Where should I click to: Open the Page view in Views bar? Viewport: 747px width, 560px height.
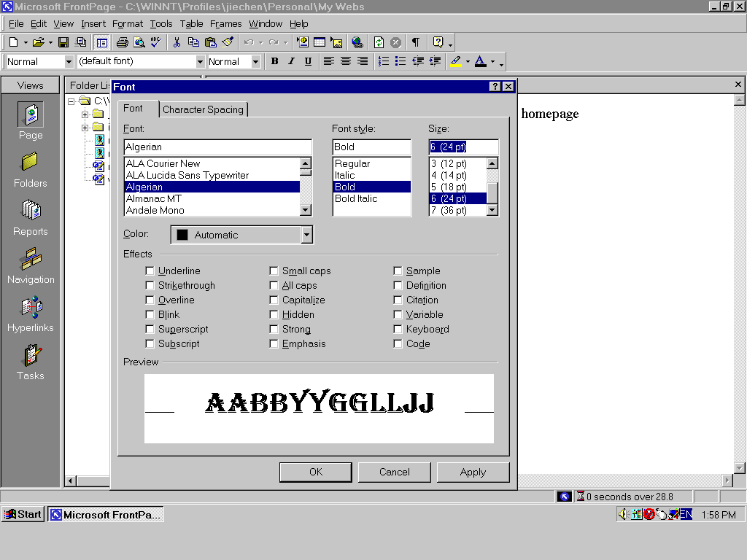click(31, 121)
